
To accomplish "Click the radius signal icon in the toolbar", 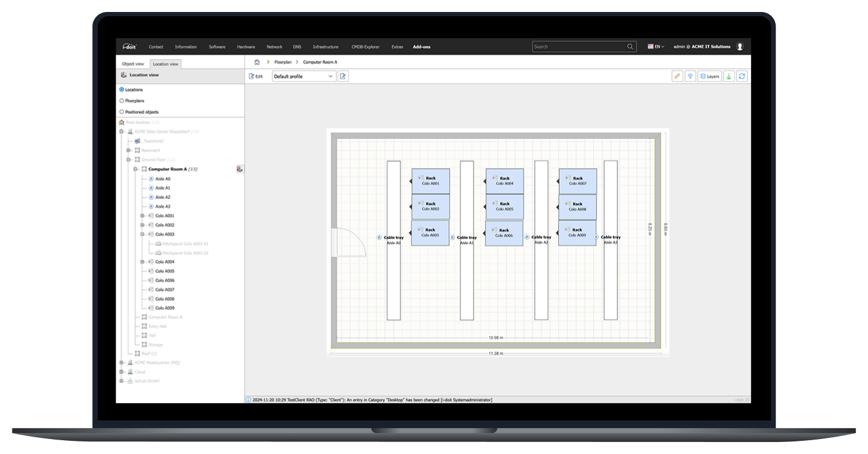I will point(690,76).
